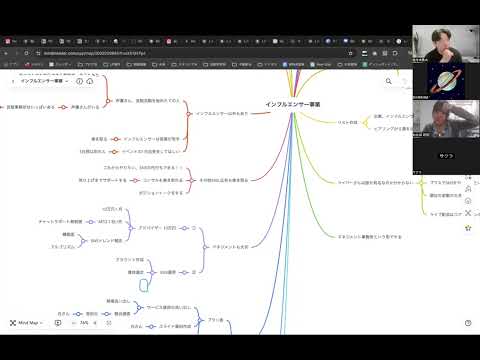Reload the page with browser refresh icon

(x=27, y=53)
